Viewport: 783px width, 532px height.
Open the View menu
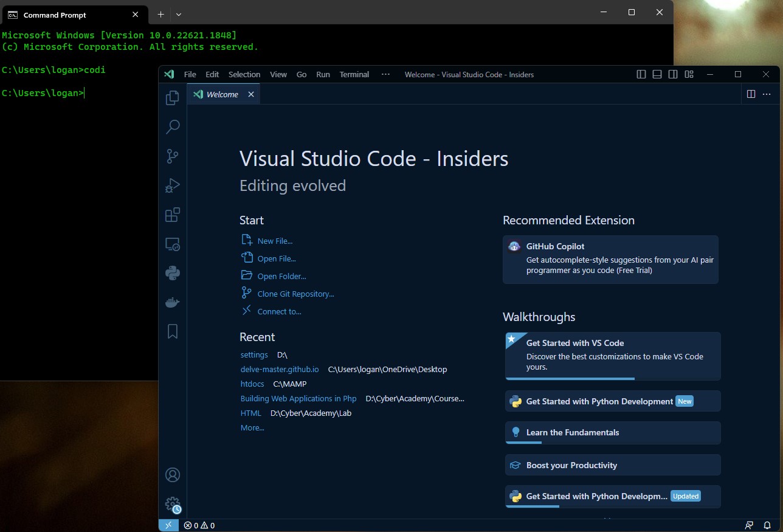(278, 74)
